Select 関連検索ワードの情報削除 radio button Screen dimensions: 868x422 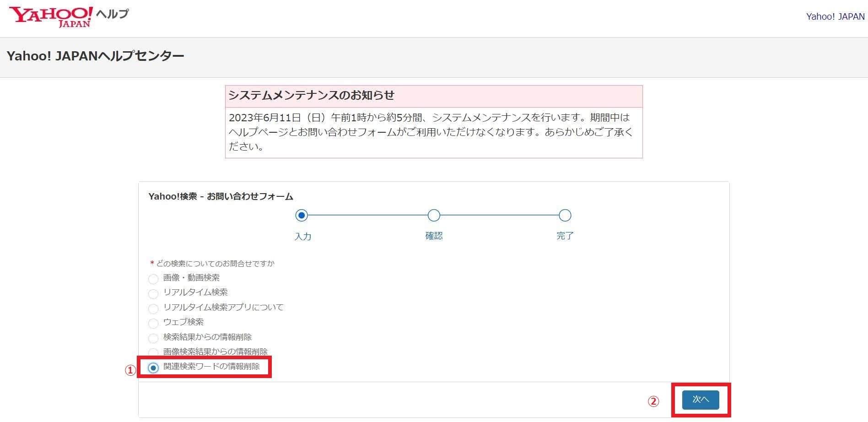(153, 368)
